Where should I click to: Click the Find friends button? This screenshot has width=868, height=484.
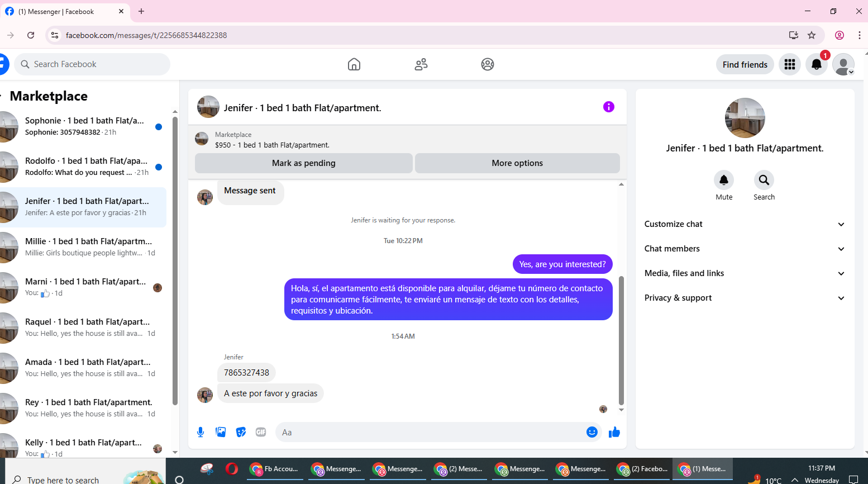tap(745, 65)
